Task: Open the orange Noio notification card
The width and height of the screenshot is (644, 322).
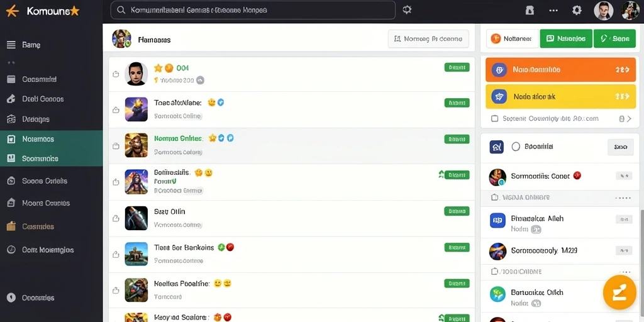Action: [560, 70]
